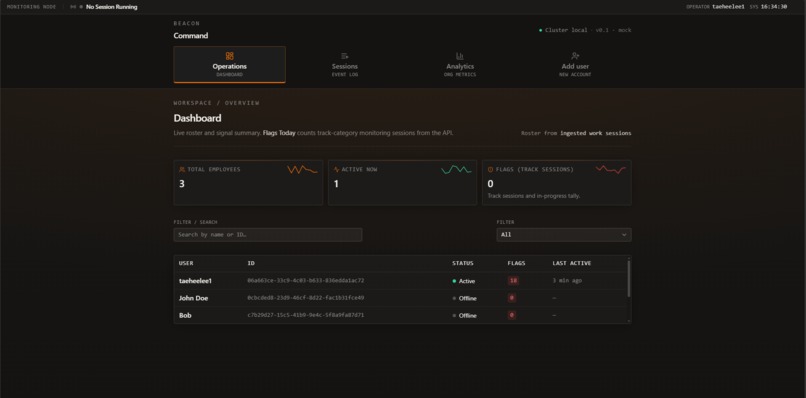Open the taeheelee1 user row
The height and width of the screenshot is (398, 806).
click(x=401, y=281)
